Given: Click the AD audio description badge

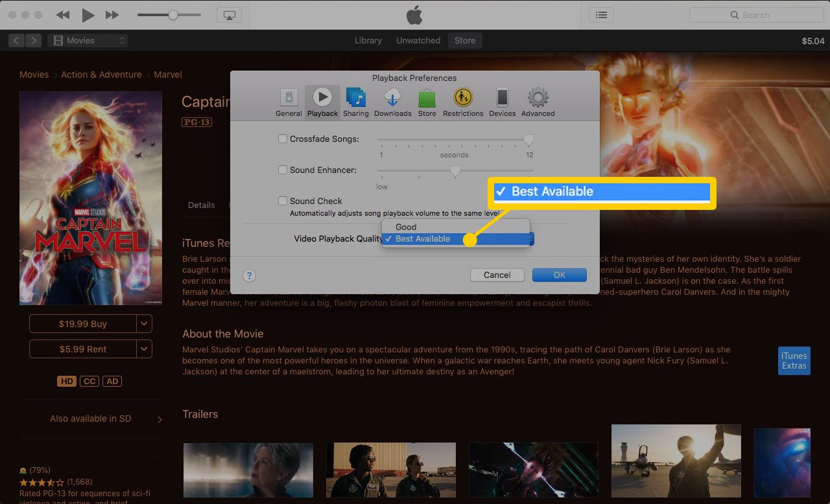Looking at the screenshot, I should click(x=113, y=381).
